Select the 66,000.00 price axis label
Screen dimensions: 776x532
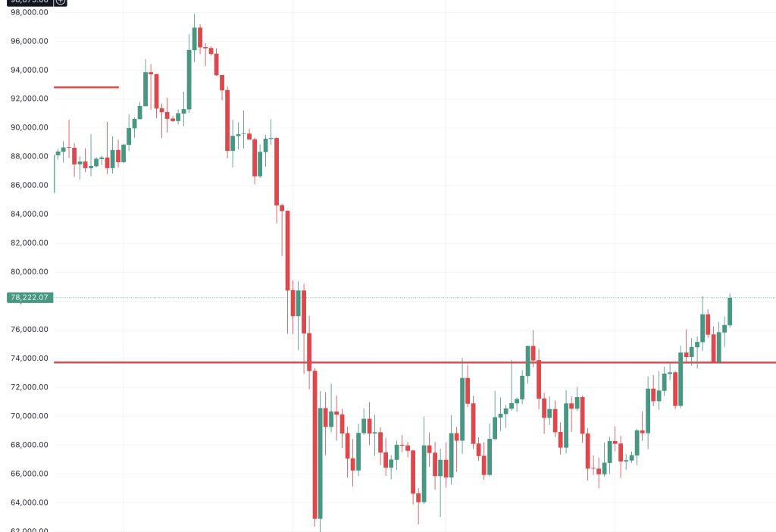(x=30, y=474)
